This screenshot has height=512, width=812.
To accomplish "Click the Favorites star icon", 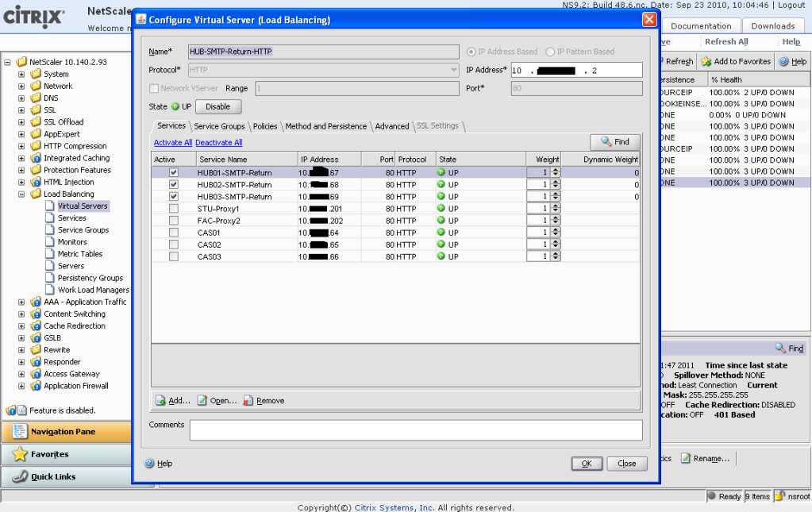I will point(20,454).
